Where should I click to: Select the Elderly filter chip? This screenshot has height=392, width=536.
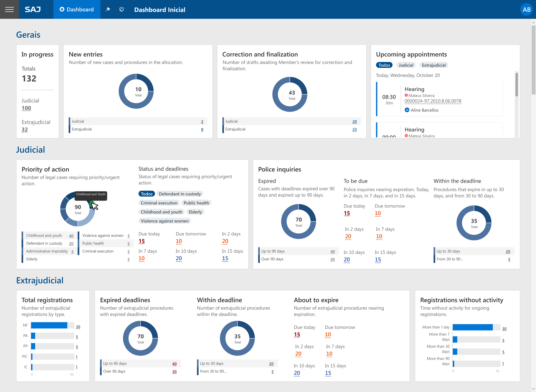click(x=195, y=212)
